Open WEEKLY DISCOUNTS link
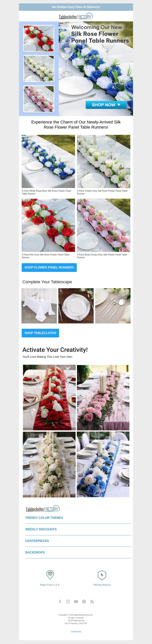This screenshot has width=152, height=644. coord(41,529)
